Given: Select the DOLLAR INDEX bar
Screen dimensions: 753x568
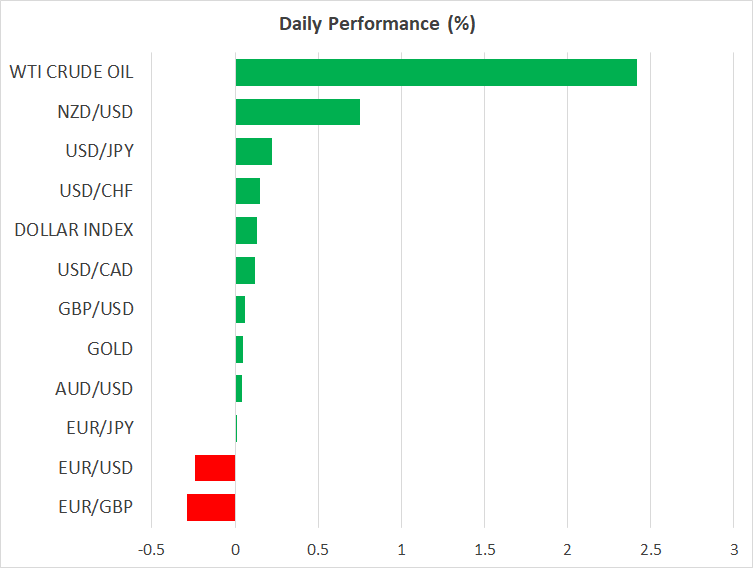Looking at the screenshot, I should pyautogui.click(x=246, y=230).
